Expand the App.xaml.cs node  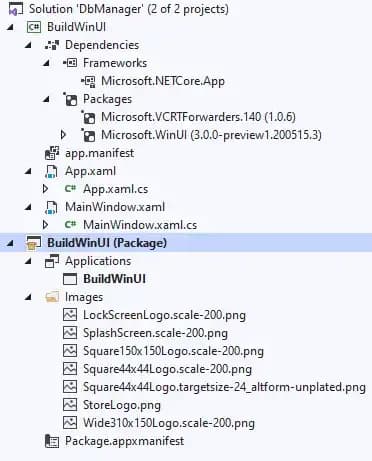click(45, 189)
